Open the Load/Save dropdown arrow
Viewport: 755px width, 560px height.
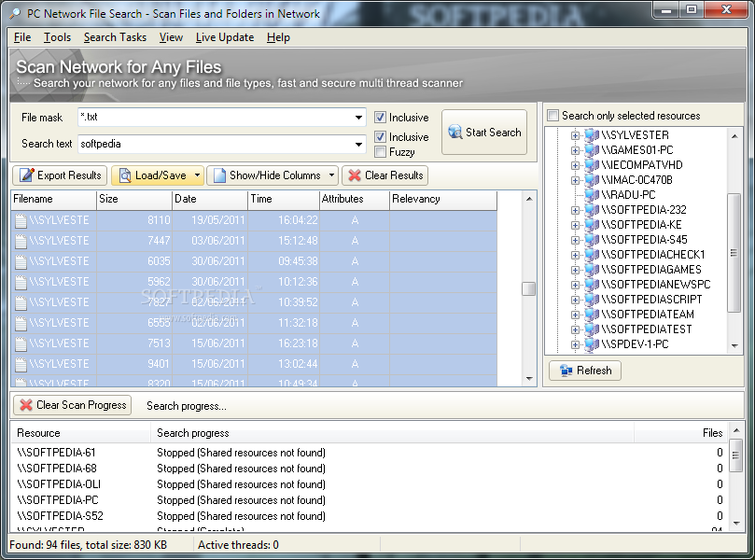197,175
